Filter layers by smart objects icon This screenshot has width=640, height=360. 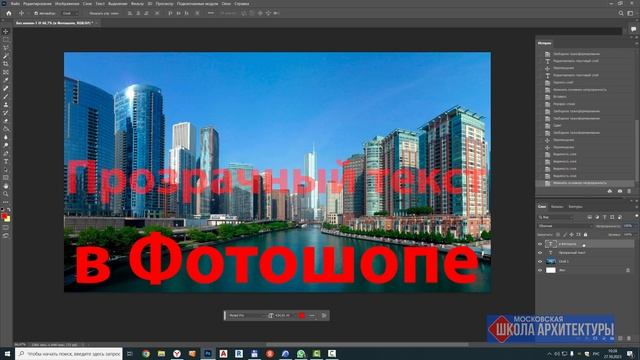pos(620,217)
